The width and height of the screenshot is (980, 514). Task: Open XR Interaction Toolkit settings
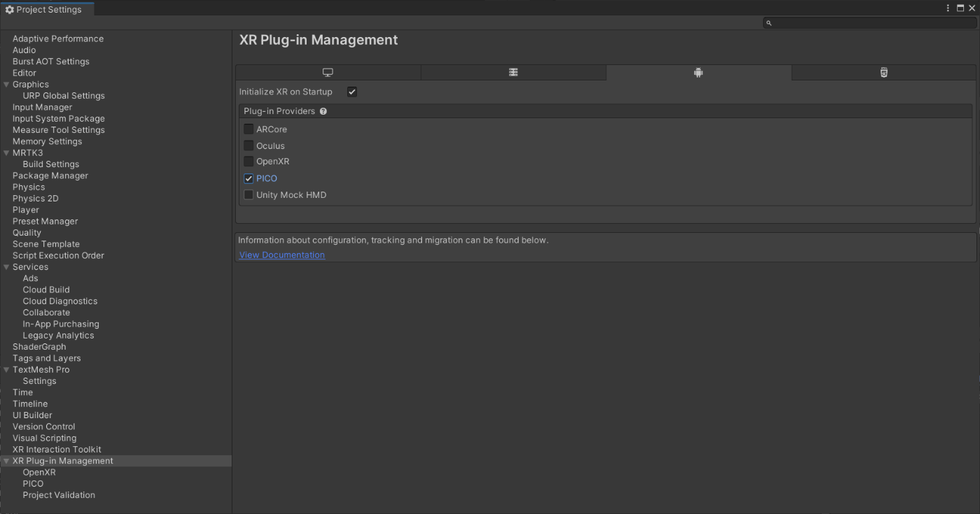57,450
